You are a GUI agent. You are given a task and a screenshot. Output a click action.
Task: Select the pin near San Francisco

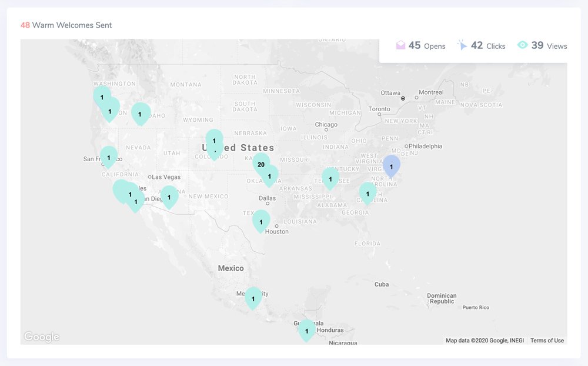click(x=108, y=158)
